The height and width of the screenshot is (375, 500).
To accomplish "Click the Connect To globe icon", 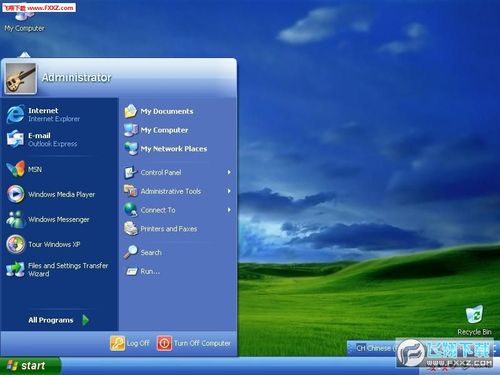I will pos(131,210).
